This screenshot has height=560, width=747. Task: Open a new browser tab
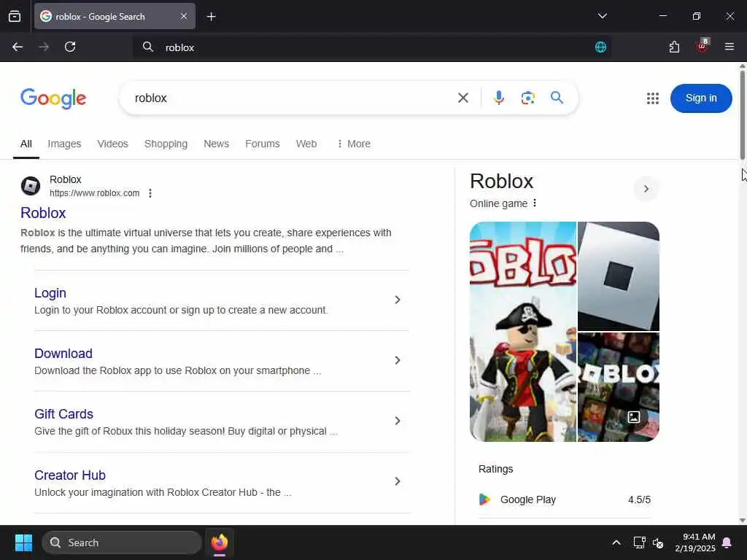(x=211, y=17)
